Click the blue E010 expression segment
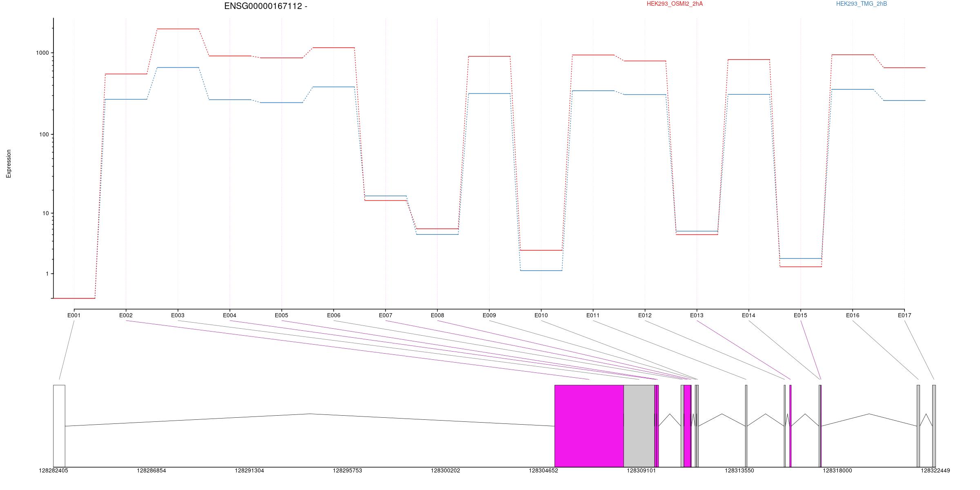This screenshot has height=490, width=980. coord(541,270)
